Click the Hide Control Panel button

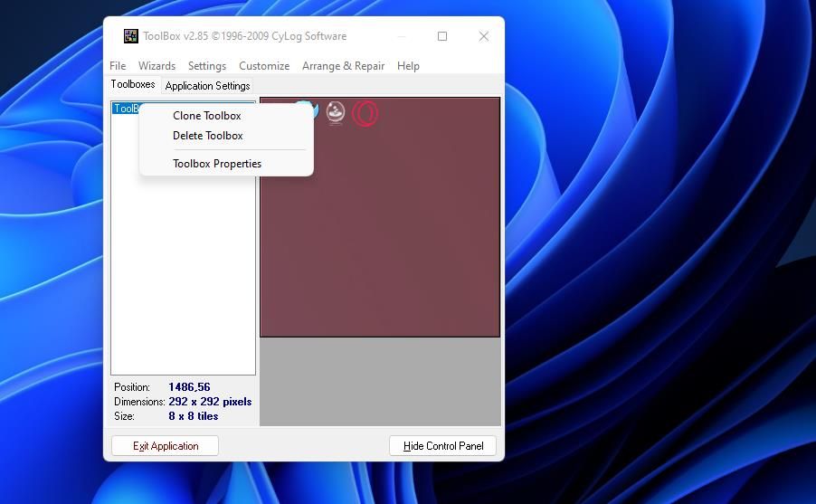443,446
